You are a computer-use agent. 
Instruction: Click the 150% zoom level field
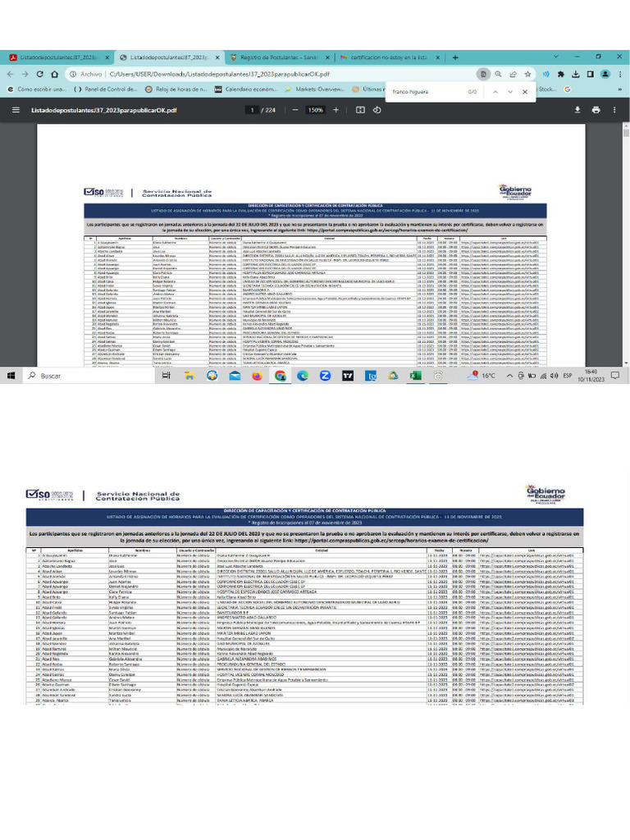point(315,110)
